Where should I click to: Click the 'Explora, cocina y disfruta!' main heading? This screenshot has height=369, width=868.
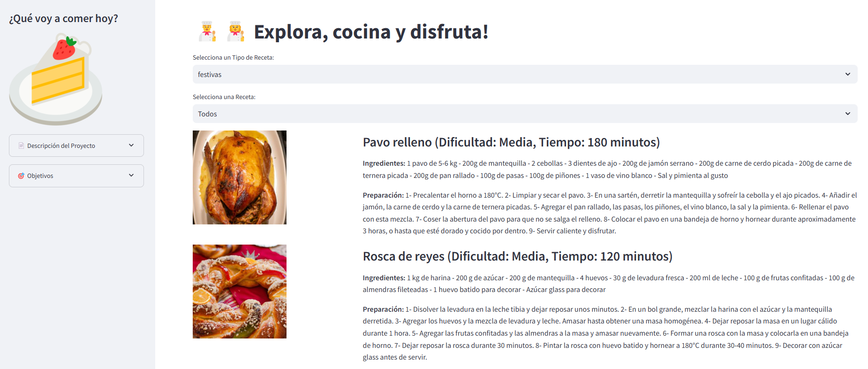point(371,32)
